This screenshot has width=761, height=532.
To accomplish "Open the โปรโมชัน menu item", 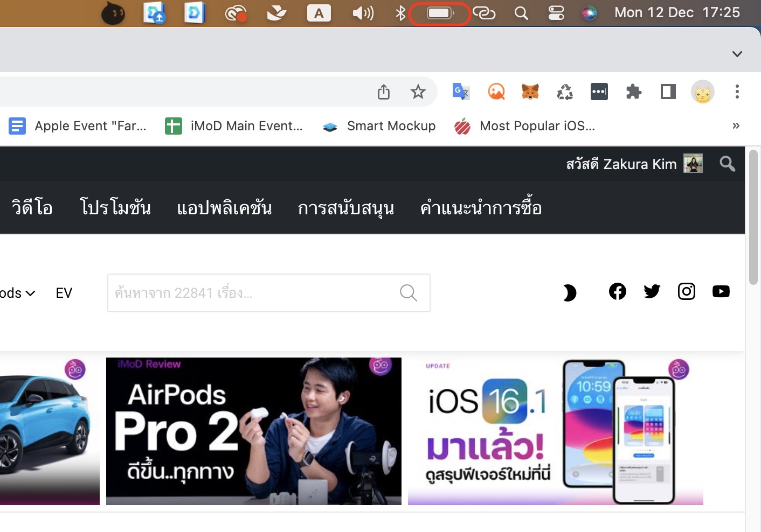I will point(115,208).
